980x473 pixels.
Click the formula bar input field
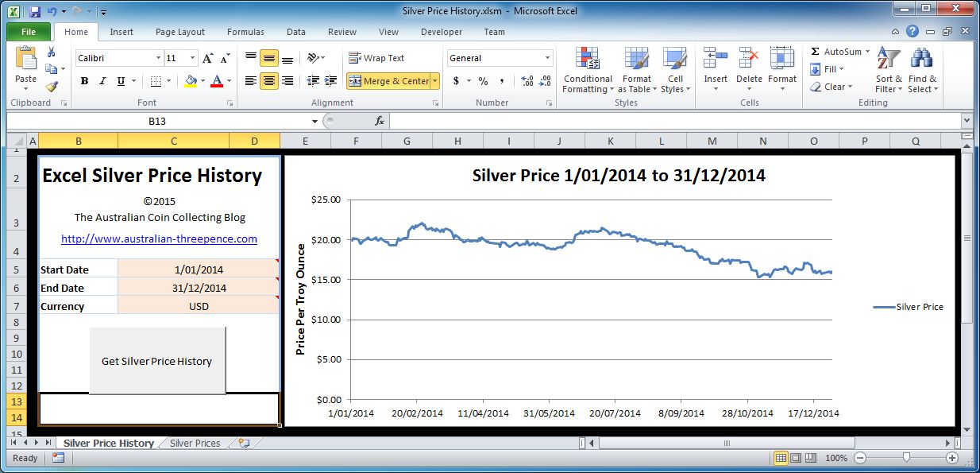pos(675,121)
